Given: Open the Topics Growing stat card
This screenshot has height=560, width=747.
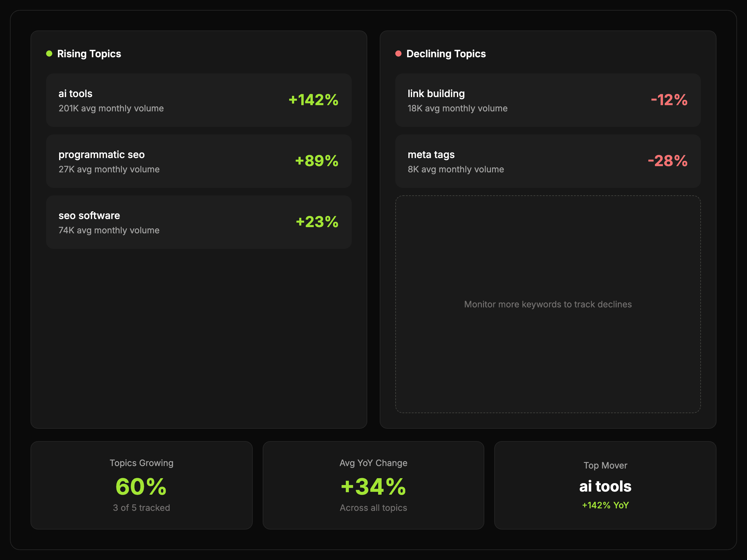Looking at the screenshot, I should pos(142,485).
